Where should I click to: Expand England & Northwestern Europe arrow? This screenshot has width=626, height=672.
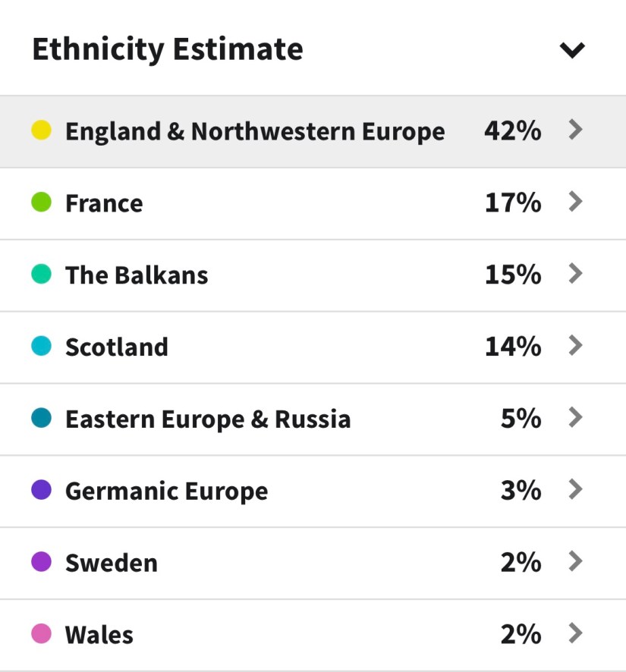576,130
